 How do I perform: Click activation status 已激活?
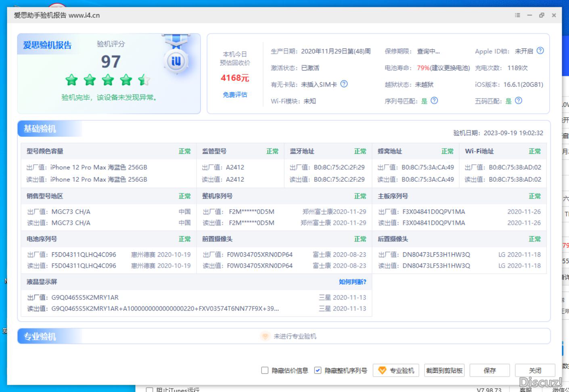(x=310, y=68)
